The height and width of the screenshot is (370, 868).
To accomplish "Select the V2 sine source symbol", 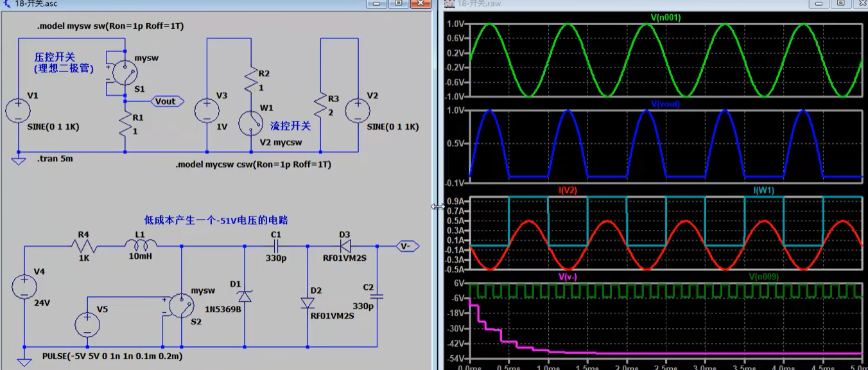I will tap(358, 110).
